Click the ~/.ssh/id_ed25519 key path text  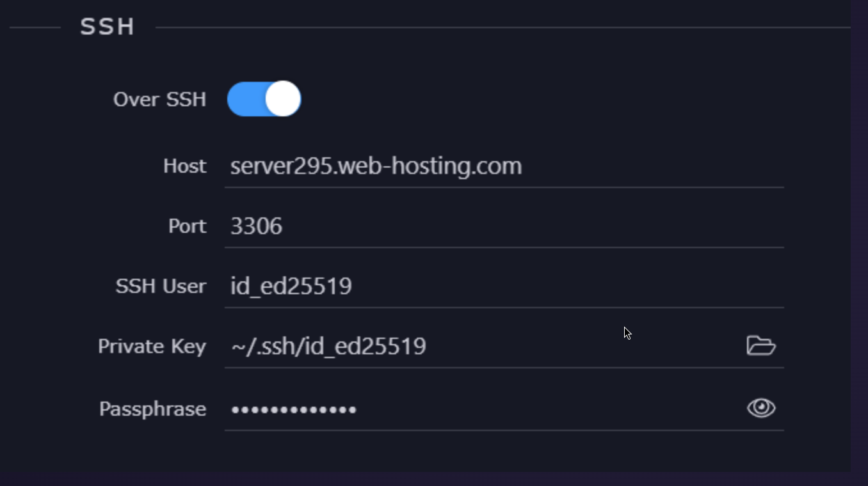click(x=328, y=347)
